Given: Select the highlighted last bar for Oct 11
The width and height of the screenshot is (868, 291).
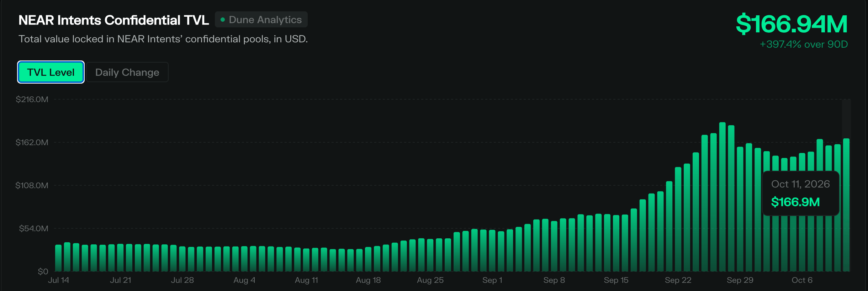Looking at the screenshot, I should pyautogui.click(x=846, y=205).
